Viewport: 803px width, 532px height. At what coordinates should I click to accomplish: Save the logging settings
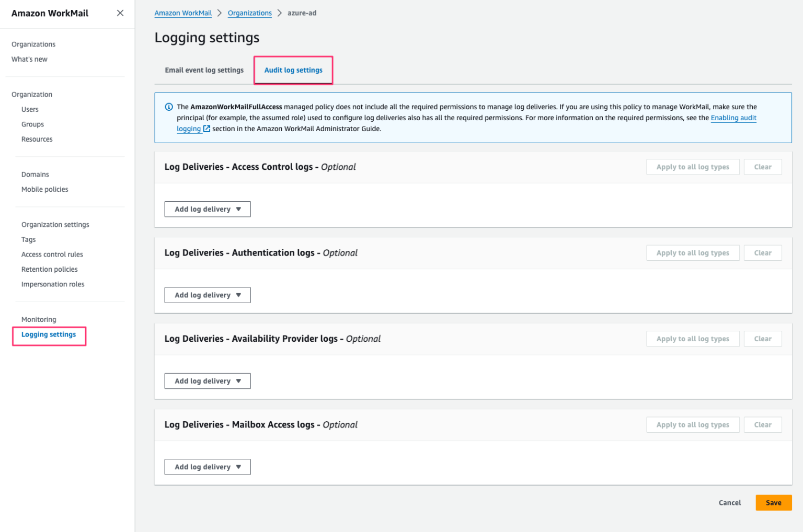click(x=774, y=502)
